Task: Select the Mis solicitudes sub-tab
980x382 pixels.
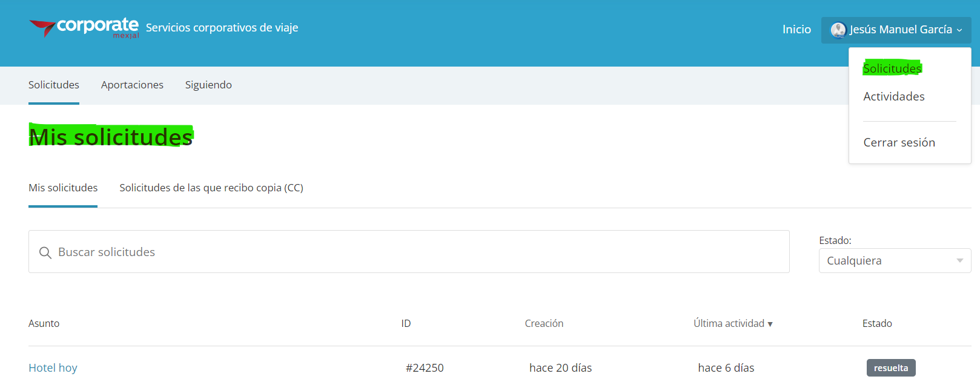Action: 63,188
